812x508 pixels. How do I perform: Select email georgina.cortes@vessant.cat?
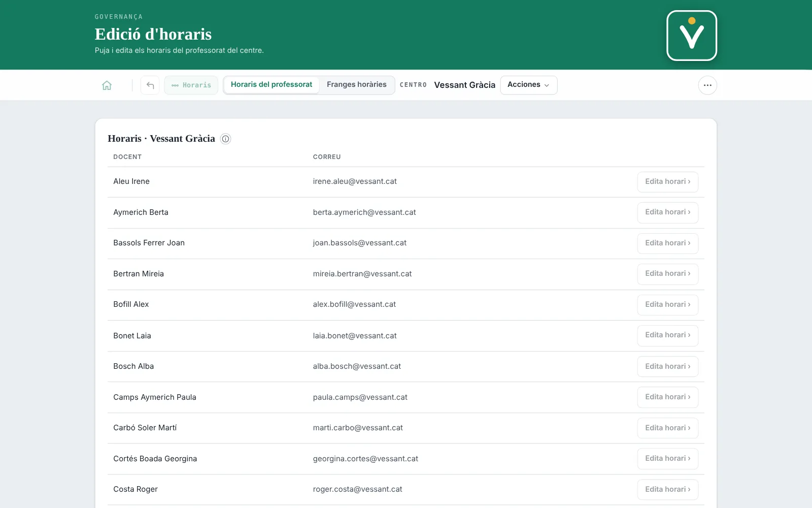click(365, 459)
